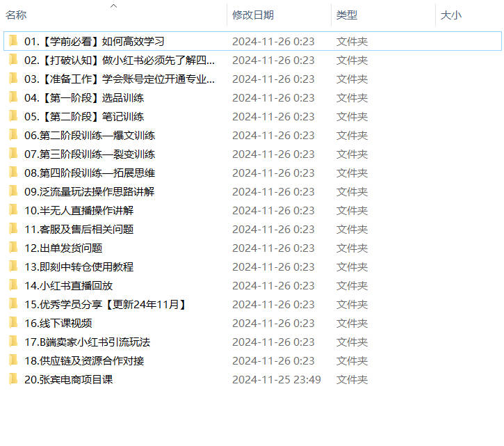Click folder icon of 13.即刻中转仓使用教程

13,266
